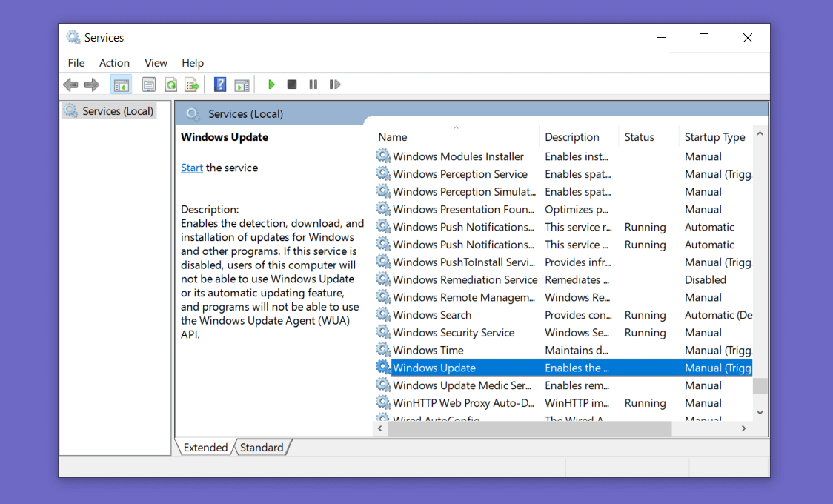This screenshot has height=504, width=833.
Task: Click the gear icon beside Windows Security Service
Action: [384, 332]
